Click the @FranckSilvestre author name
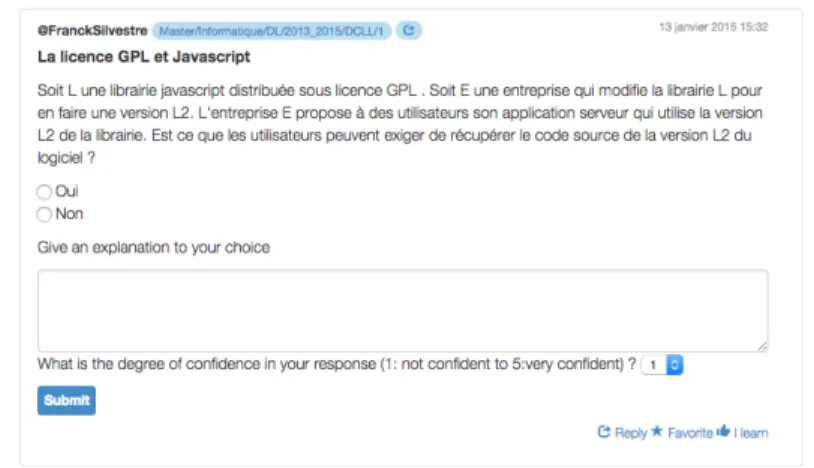 (92, 31)
